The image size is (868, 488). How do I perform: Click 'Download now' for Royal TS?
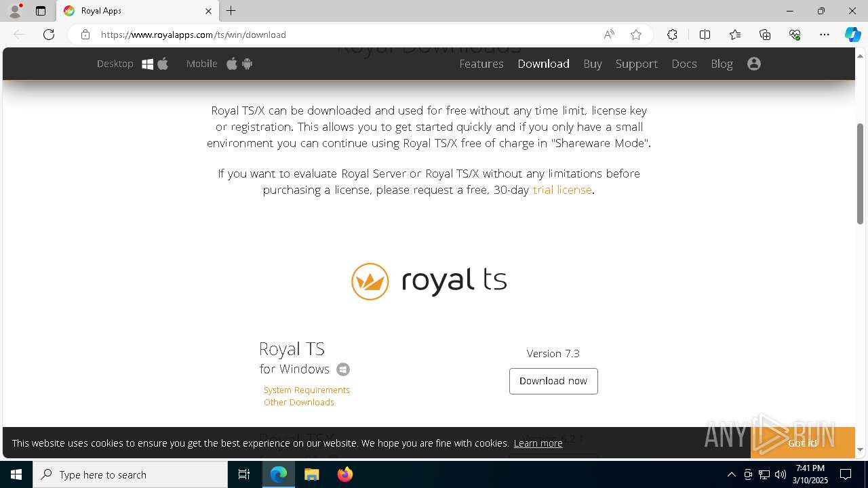pos(553,381)
